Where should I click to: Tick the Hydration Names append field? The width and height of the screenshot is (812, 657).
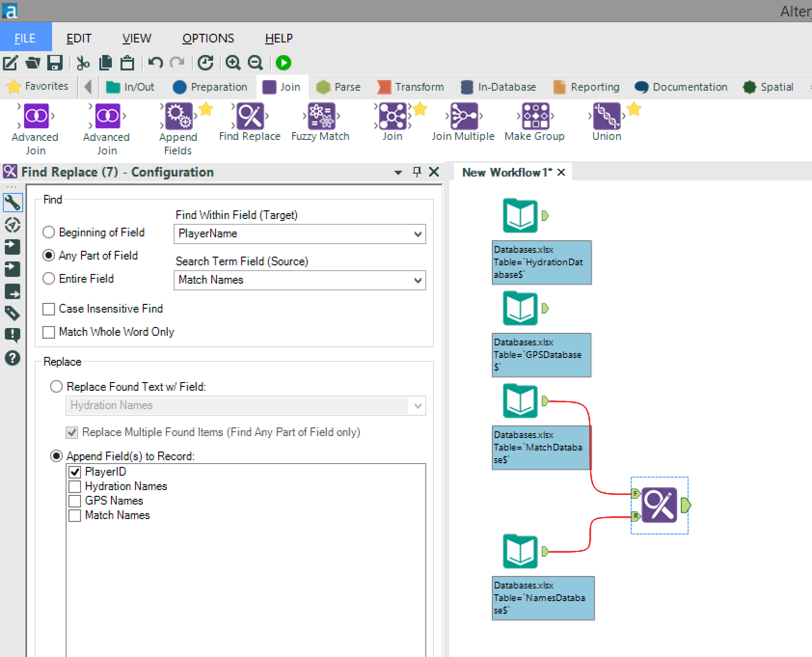(x=75, y=486)
